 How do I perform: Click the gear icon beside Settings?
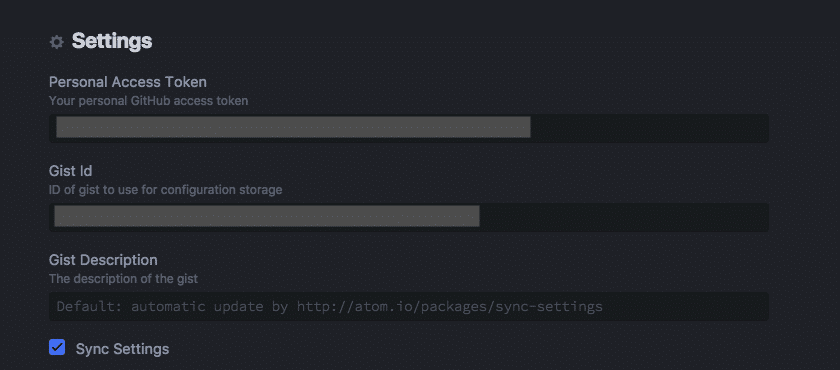tap(56, 42)
